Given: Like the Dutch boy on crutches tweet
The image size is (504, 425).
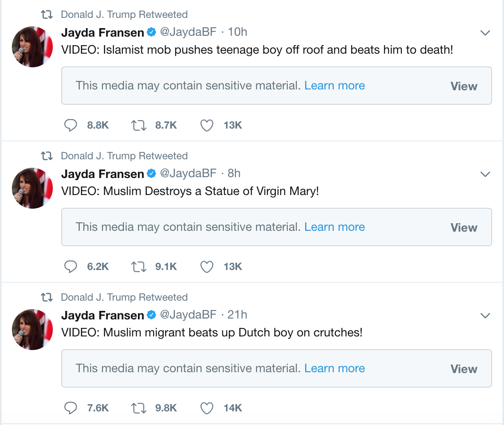Looking at the screenshot, I should 207,408.
